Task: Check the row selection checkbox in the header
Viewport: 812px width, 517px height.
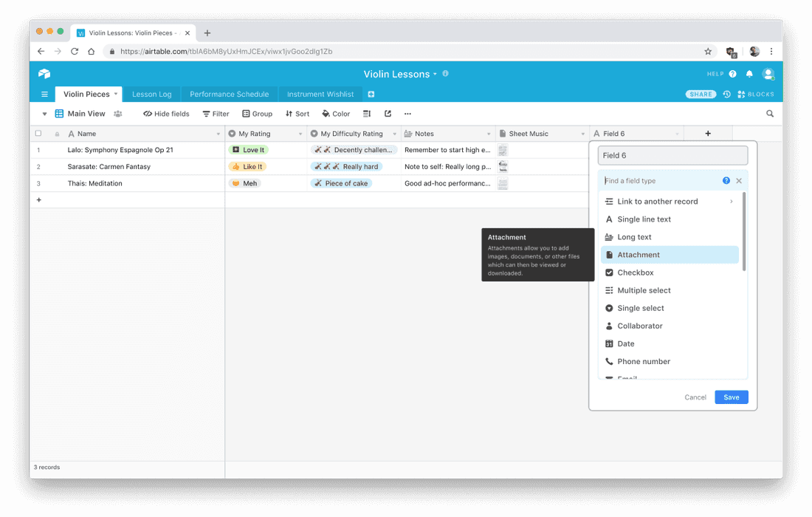Action: (39, 133)
